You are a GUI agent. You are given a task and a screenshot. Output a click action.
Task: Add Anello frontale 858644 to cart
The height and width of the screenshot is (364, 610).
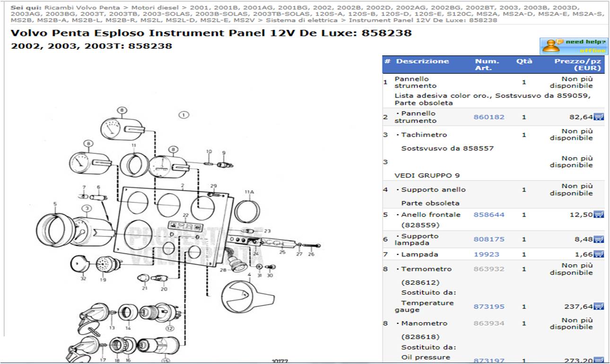[x=599, y=214]
